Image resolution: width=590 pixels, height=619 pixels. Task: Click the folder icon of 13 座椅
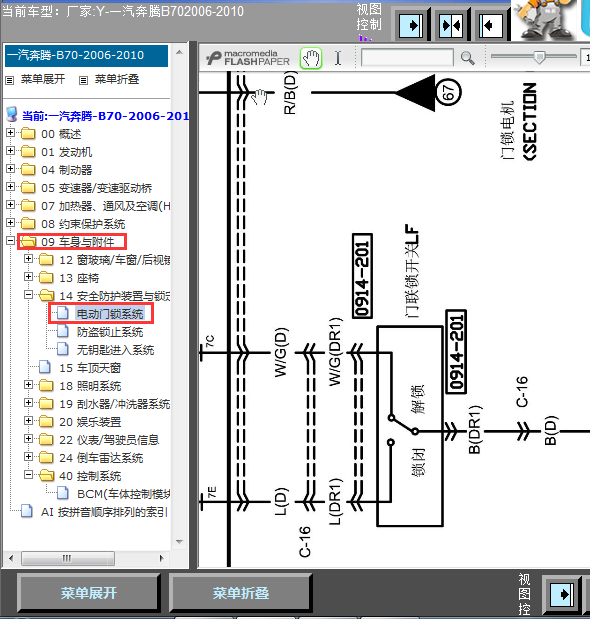(x=46, y=278)
